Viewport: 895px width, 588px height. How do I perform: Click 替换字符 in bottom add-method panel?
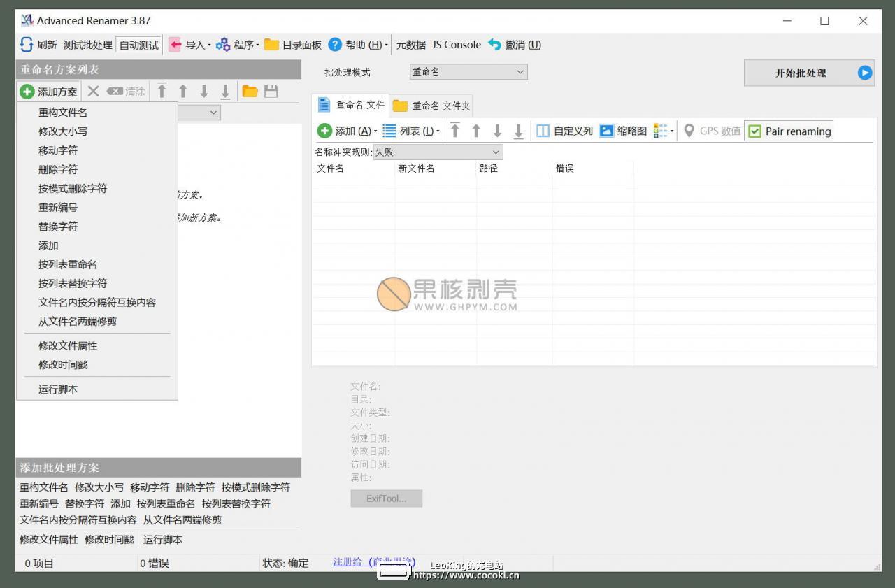pos(85,503)
